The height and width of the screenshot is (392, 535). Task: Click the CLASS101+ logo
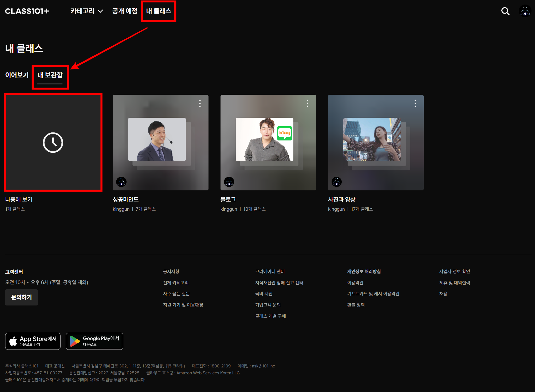click(27, 11)
